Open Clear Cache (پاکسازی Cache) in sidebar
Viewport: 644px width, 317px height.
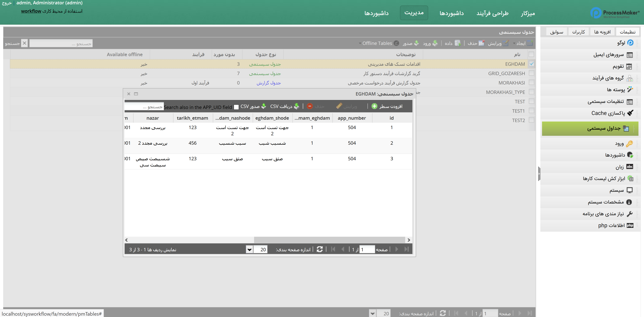[608, 113]
